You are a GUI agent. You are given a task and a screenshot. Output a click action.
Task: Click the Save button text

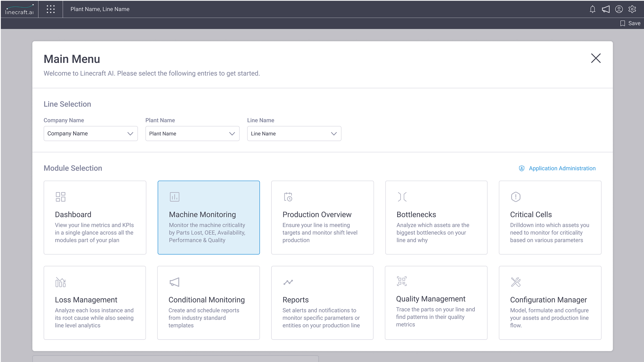[634, 23]
